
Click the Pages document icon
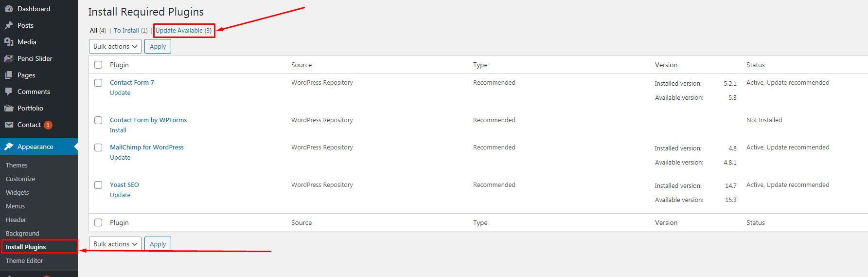[x=9, y=75]
